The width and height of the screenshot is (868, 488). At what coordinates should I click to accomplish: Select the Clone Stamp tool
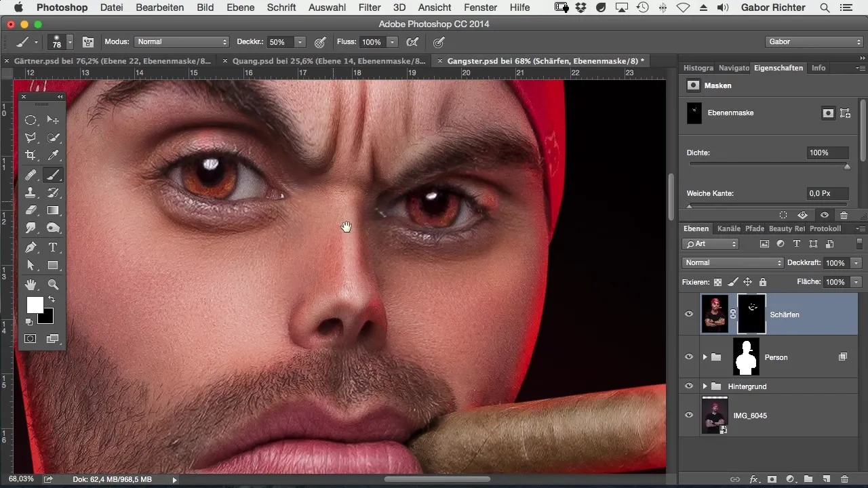31,193
